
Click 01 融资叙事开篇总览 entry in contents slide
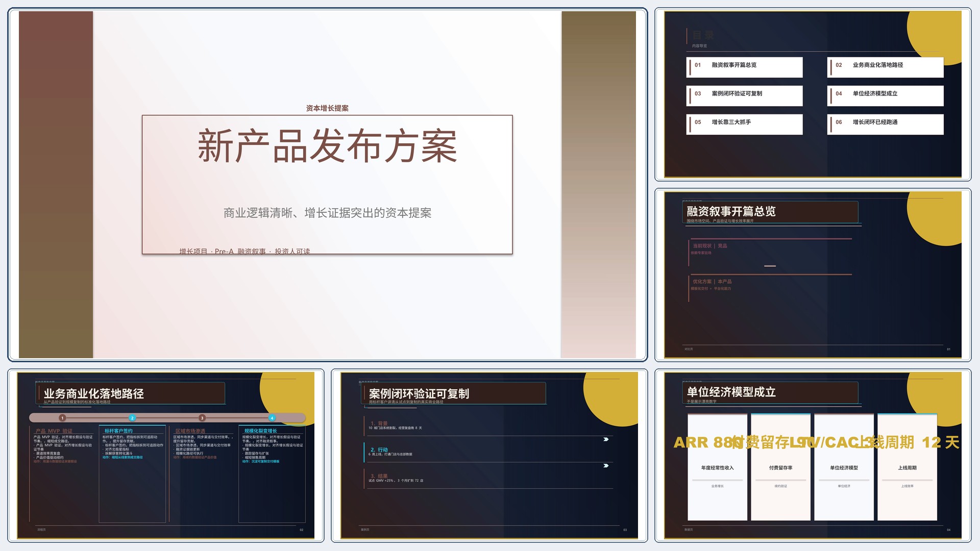(x=745, y=67)
